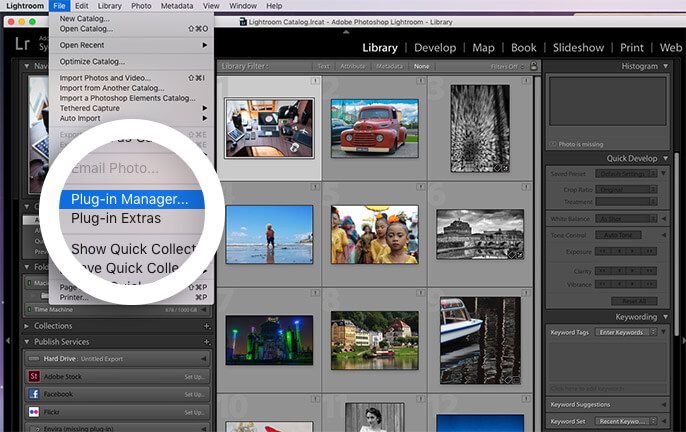Click the Facebook publish service icon
686x432 pixels.
[34, 394]
